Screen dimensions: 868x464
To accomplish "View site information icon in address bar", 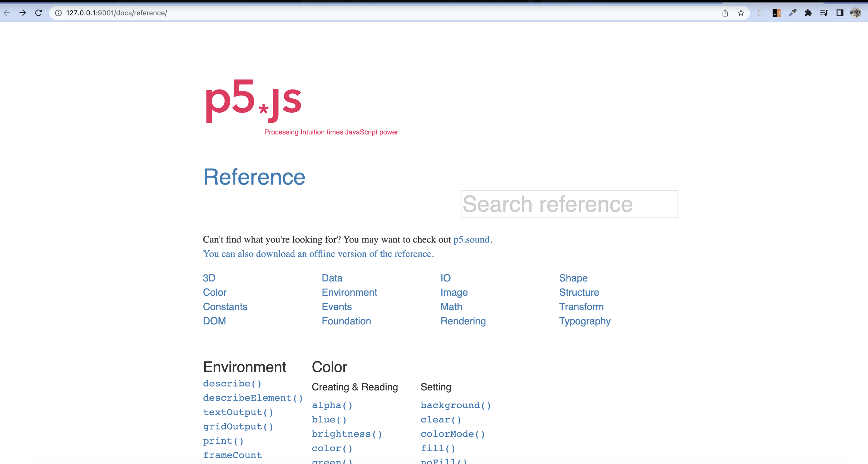I will pos(58,13).
